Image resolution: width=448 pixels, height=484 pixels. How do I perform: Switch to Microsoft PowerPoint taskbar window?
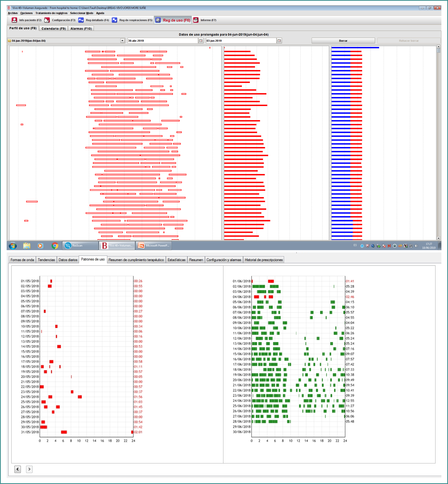tap(154, 246)
